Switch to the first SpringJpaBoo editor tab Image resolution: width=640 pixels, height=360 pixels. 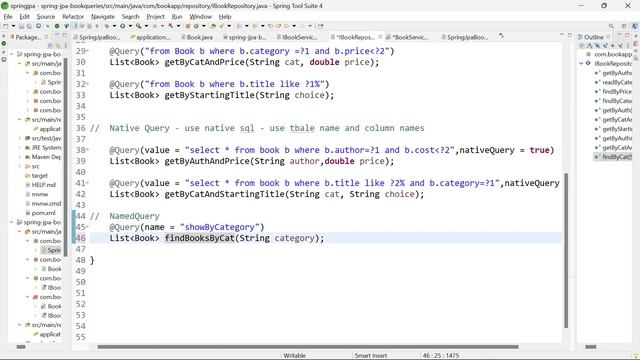tap(96, 37)
